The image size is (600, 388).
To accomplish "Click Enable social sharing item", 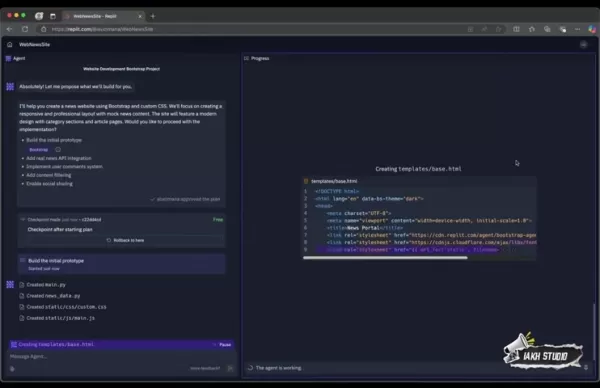I will coord(49,184).
